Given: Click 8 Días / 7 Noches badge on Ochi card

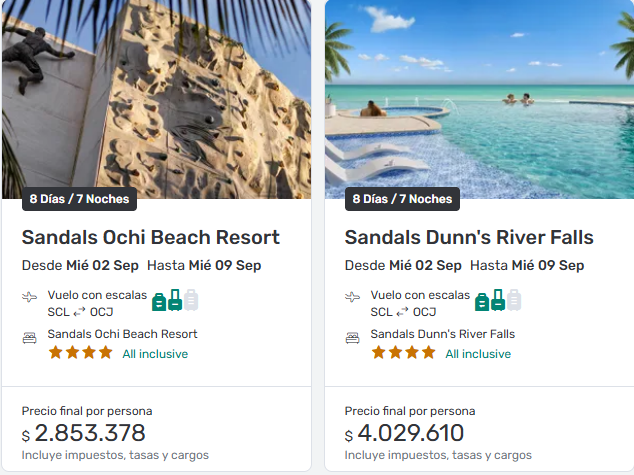Looking at the screenshot, I should click(x=79, y=199).
